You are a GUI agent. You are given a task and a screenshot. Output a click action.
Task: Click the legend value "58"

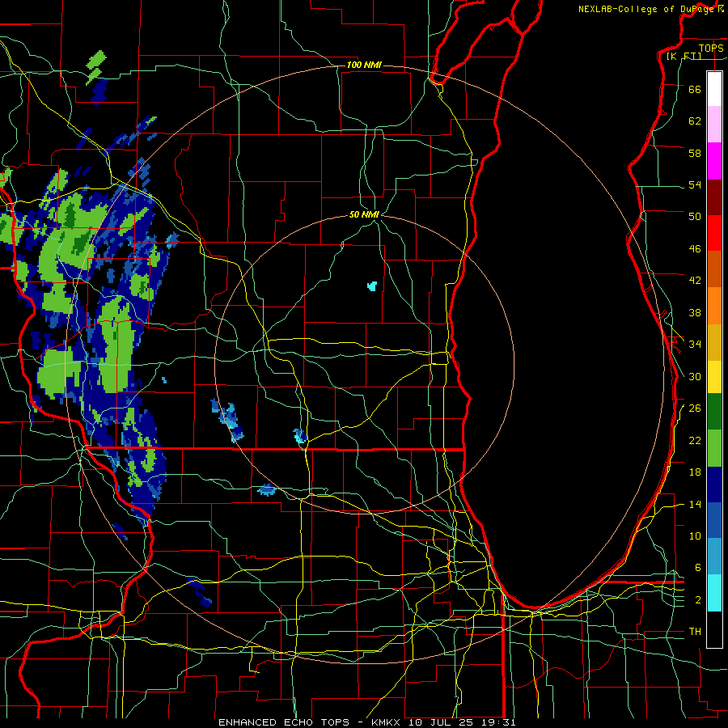(695, 153)
